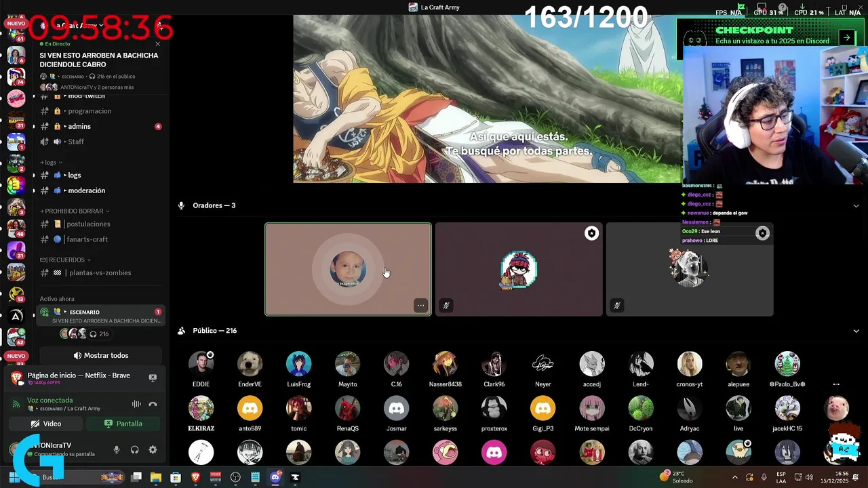Select the speaking orador tile with child avatar

coord(348,270)
